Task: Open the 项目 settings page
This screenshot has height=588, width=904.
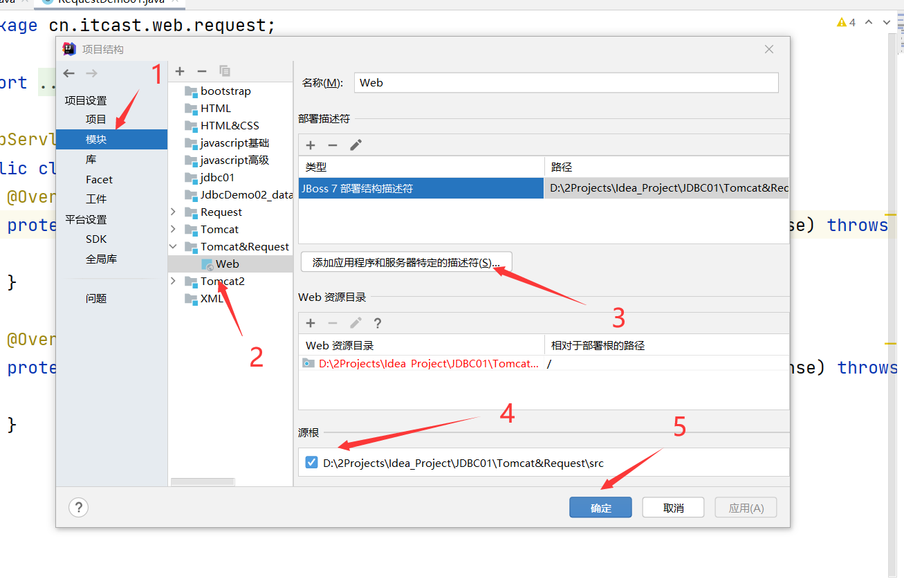Action: click(96, 120)
